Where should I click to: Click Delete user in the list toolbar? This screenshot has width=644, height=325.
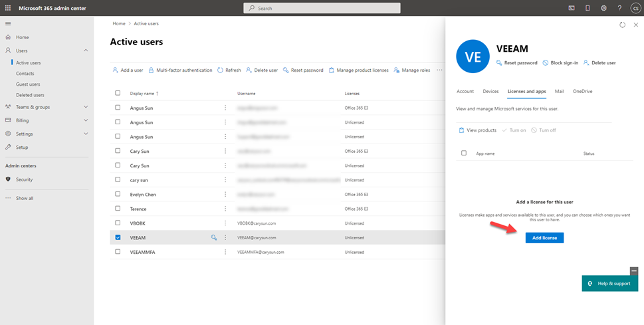262,70
